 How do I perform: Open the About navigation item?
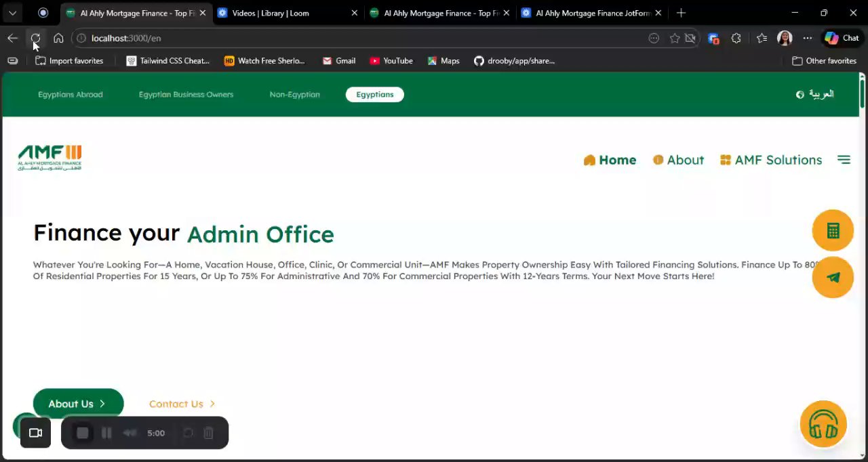678,160
